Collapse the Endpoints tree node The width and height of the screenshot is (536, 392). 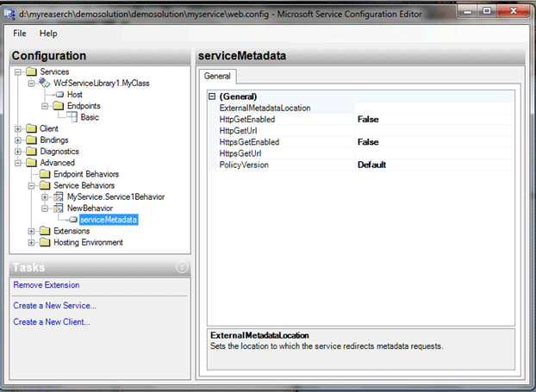coord(45,106)
